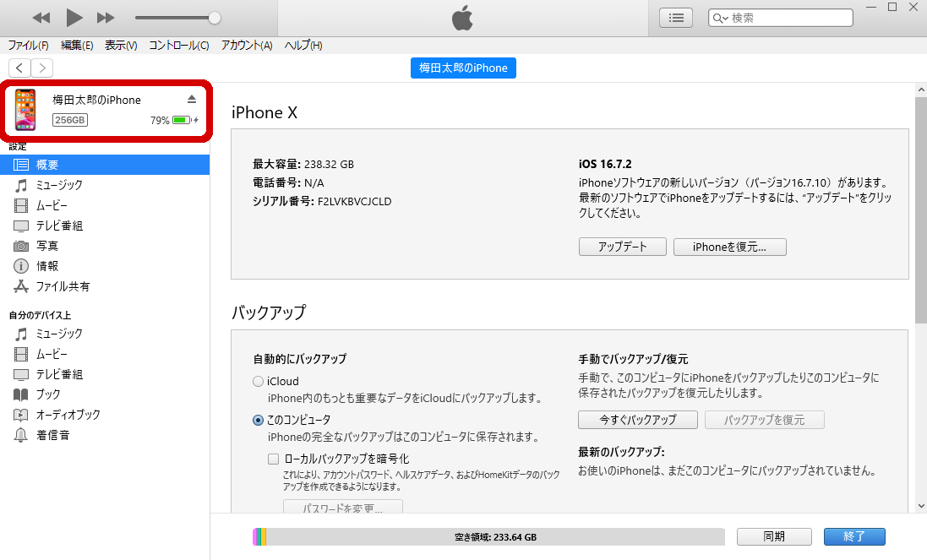This screenshot has height=560, width=927.
Task: Click the serial number F2LVKBVCJCLD
Action: click(355, 201)
